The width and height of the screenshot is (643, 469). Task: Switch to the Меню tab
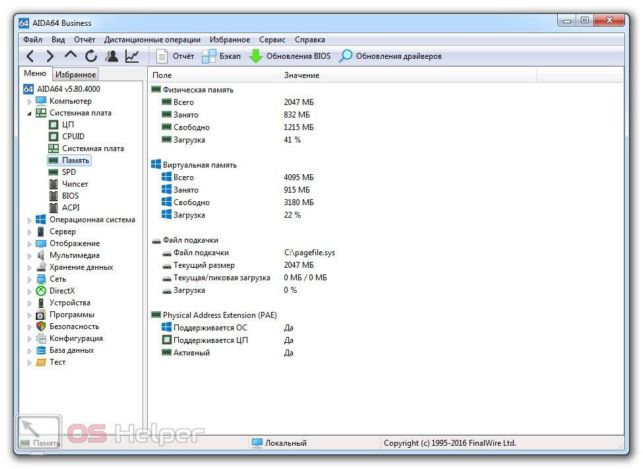(x=35, y=73)
